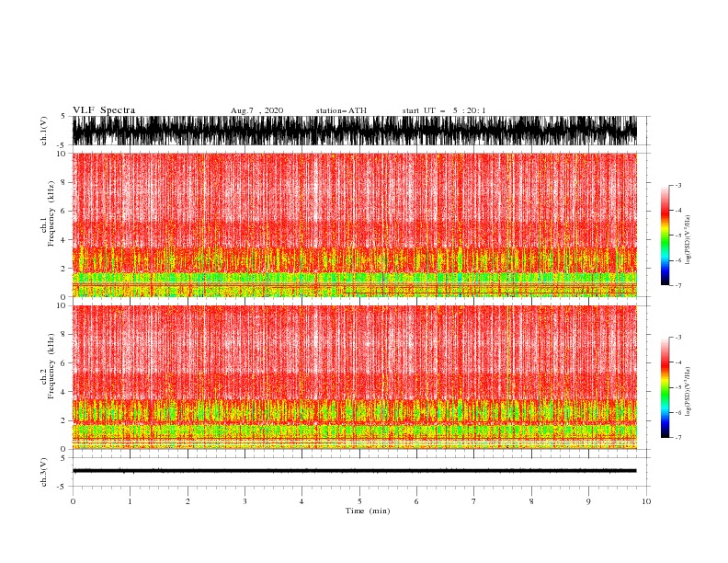The width and height of the screenshot is (728, 563).
Task: Click the time axis tick label "1"
Action: pyautogui.click(x=130, y=501)
